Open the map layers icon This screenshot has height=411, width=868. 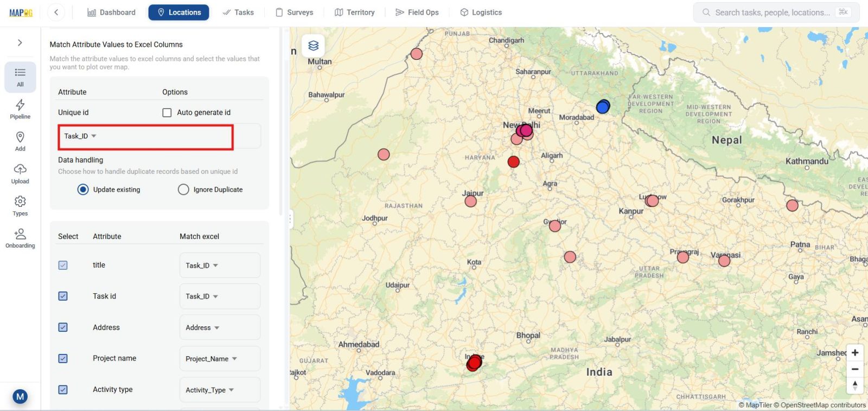pos(313,46)
